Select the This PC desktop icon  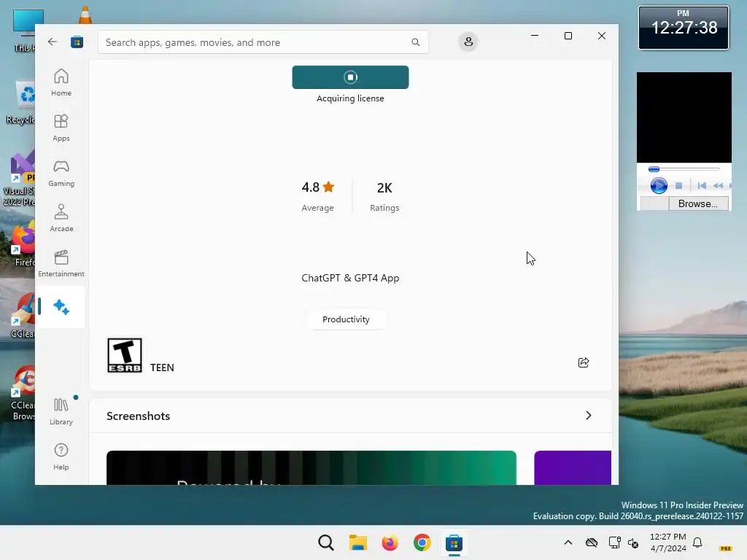point(23,31)
